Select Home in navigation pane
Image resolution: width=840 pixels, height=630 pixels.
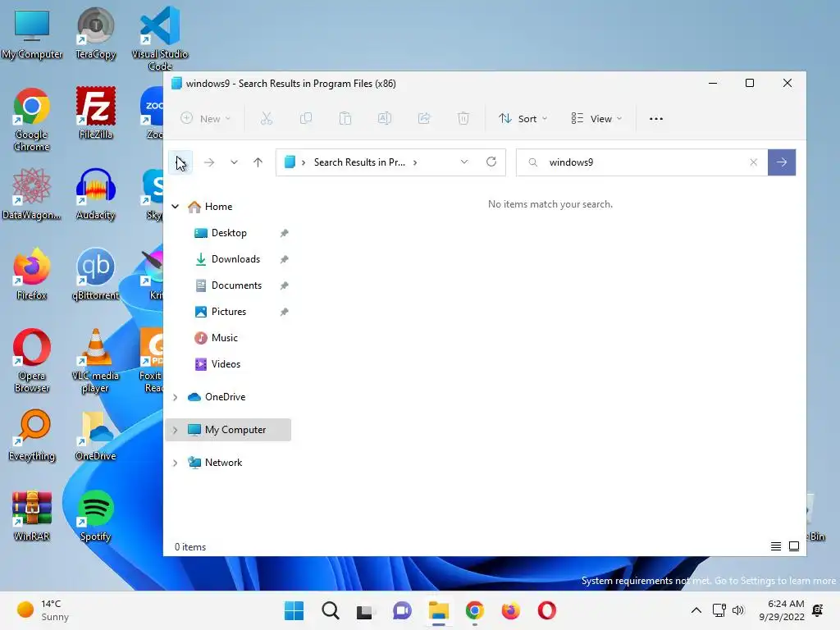coord(218,206)
